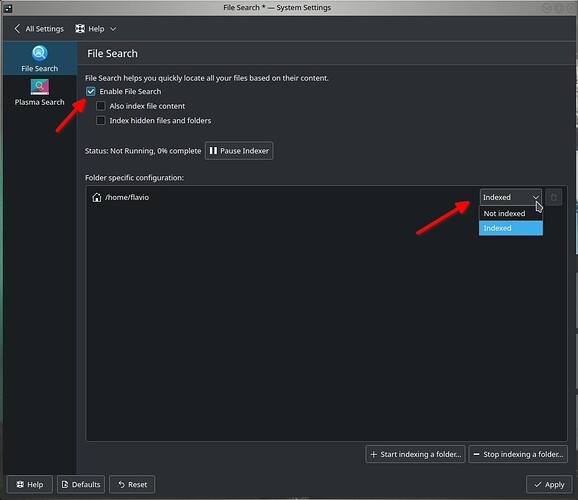Click the back arrow to All Settings
The height and width of the screenshot is (500, 578).
click(17, 29)
